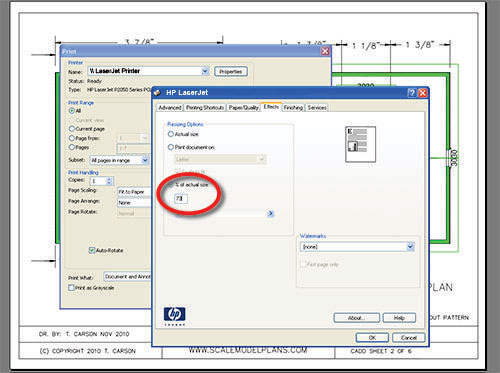
Task: Click CADD SHEET 2 OF 6 text
Action: tap(381, 351)
